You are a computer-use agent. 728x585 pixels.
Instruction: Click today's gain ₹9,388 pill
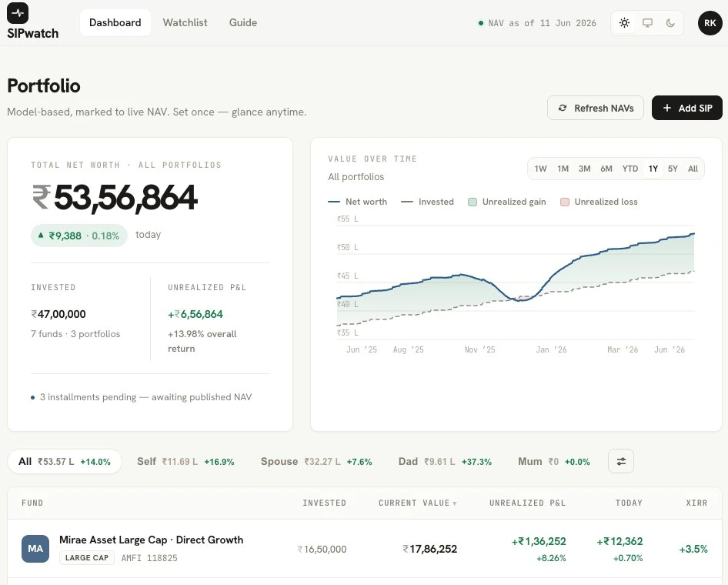click(x=79, y=236)
